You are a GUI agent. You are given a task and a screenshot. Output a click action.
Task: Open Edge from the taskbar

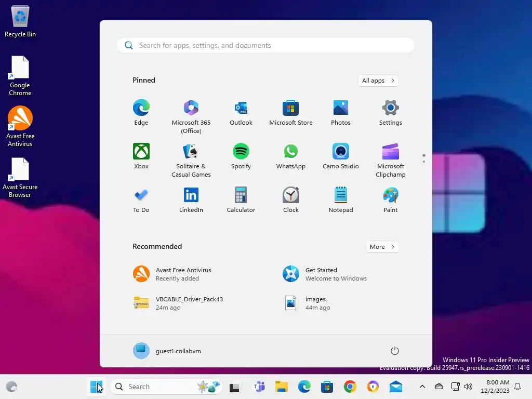coord(304,387)
